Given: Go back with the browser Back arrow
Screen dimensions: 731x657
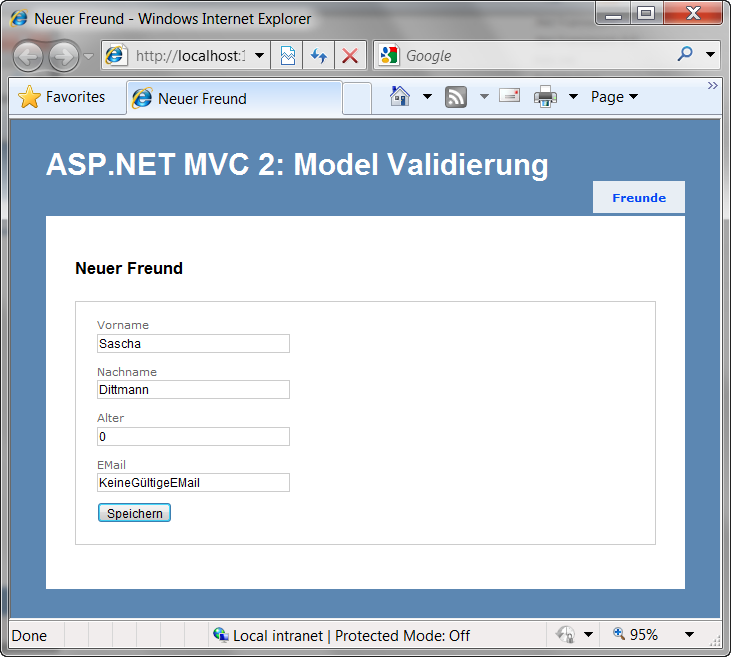Looking at the screenshot, I should pos(28,56).
